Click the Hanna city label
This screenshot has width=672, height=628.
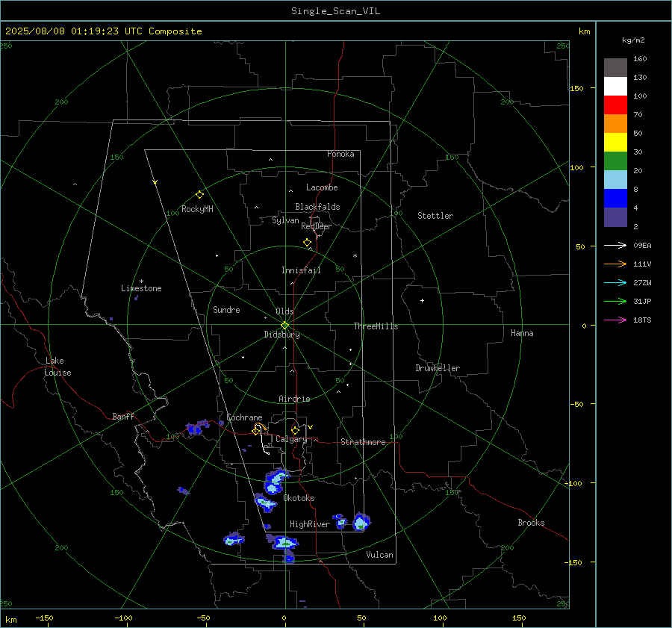[x=522, y=333]
